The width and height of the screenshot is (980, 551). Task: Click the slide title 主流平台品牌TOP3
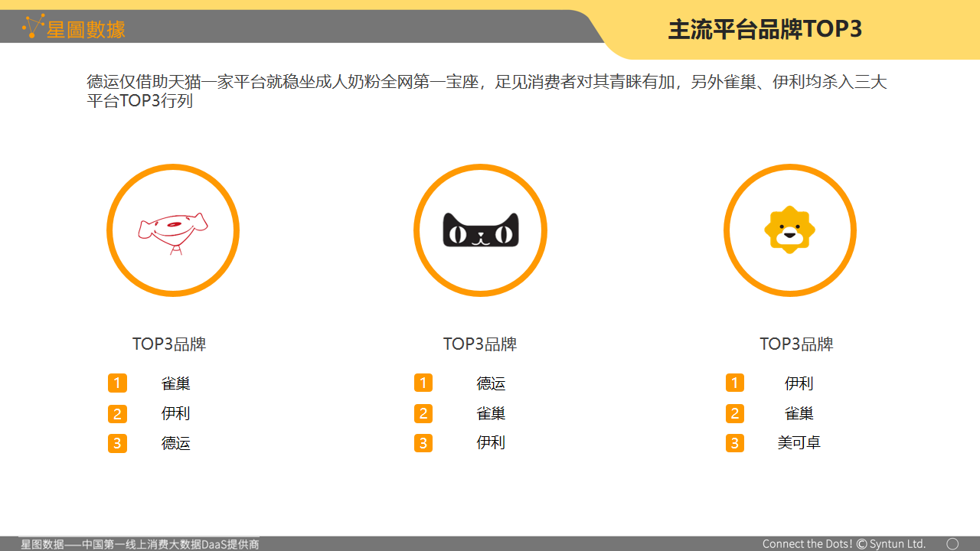pyautogui.click(x=765, y=29)
